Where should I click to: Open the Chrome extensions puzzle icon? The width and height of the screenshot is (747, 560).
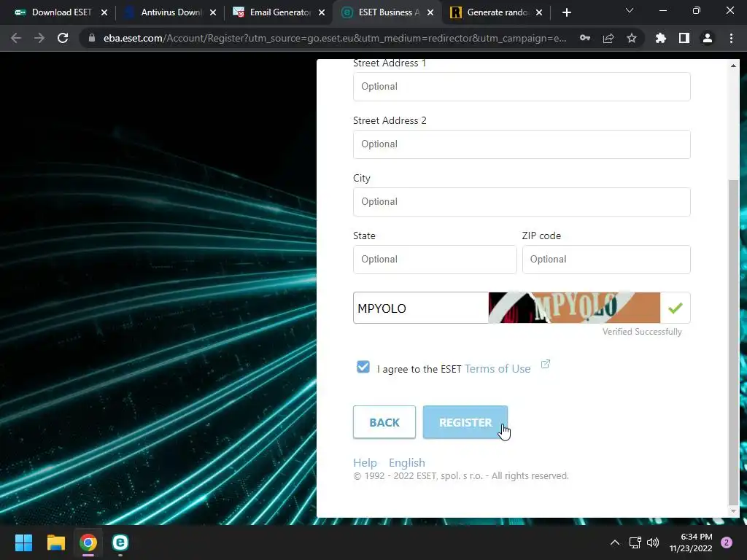coord(660,38)
